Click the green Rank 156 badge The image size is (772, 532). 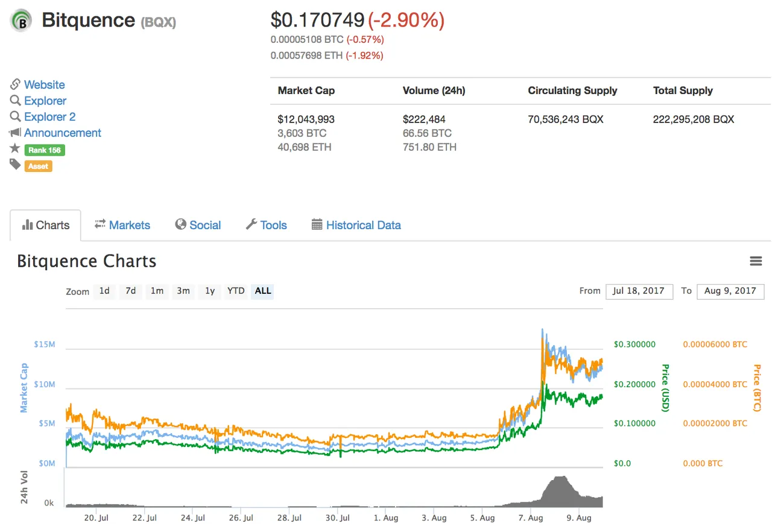point(45,150)
